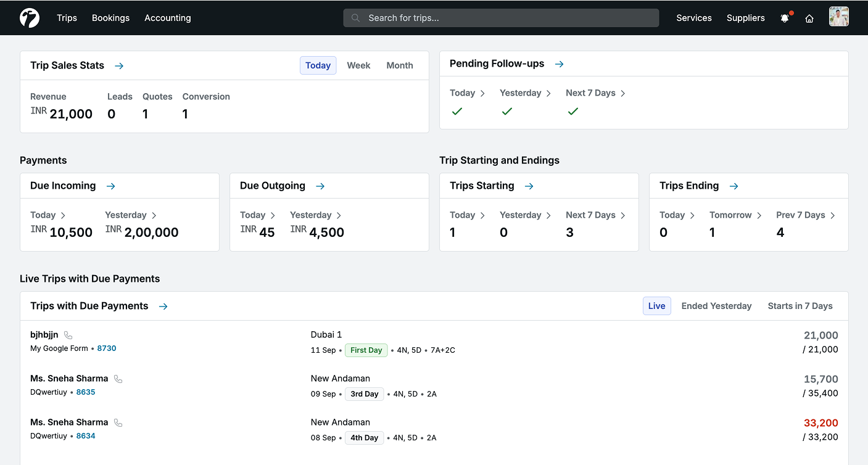Expand Next 7 Days under Pending Follow-ups
The width and height of the screenshot is (868, 465).
pos(596,93)
